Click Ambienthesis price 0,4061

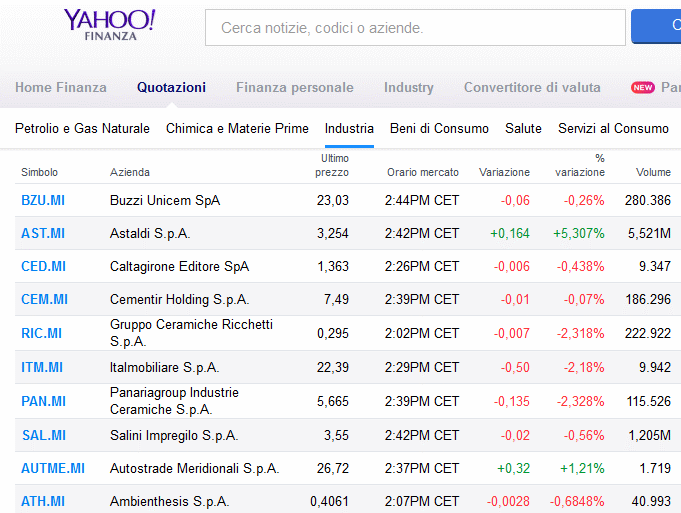tap(329, 501)
